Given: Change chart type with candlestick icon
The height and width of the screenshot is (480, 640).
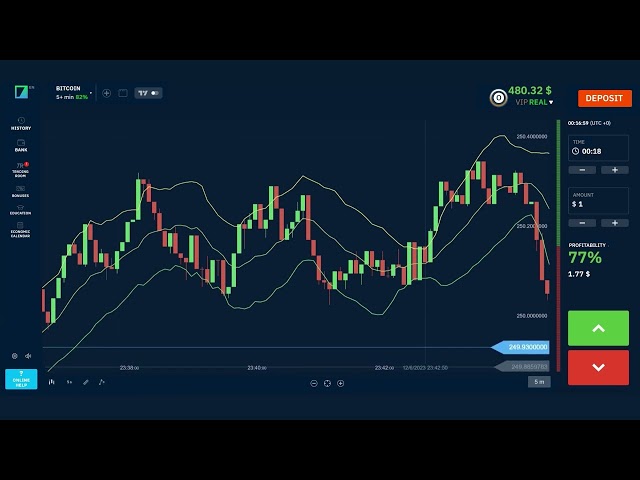Looking at the screenshot, I should [x=52, y=382].
